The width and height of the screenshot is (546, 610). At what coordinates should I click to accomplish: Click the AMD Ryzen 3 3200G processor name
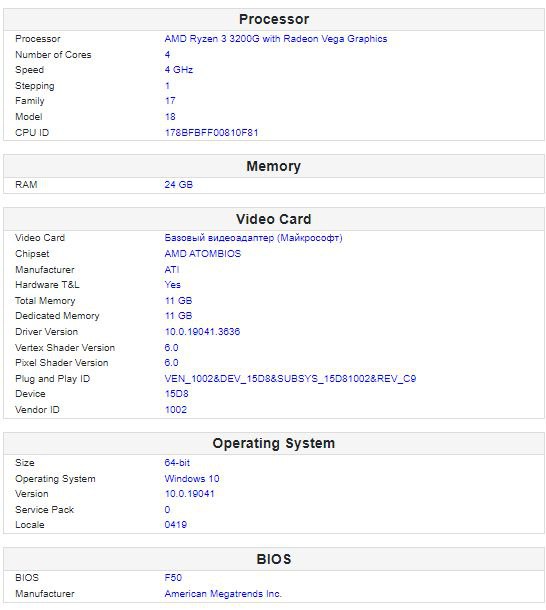(x=276, y=39)
